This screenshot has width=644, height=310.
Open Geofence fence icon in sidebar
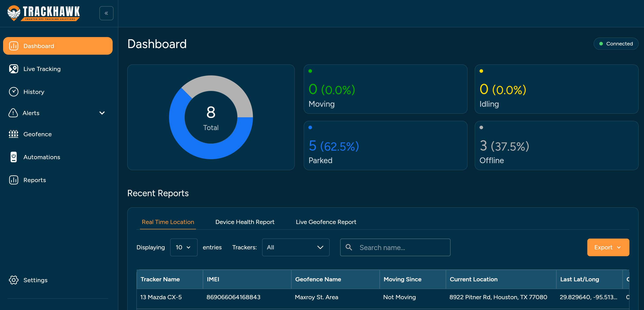[13, 134]
